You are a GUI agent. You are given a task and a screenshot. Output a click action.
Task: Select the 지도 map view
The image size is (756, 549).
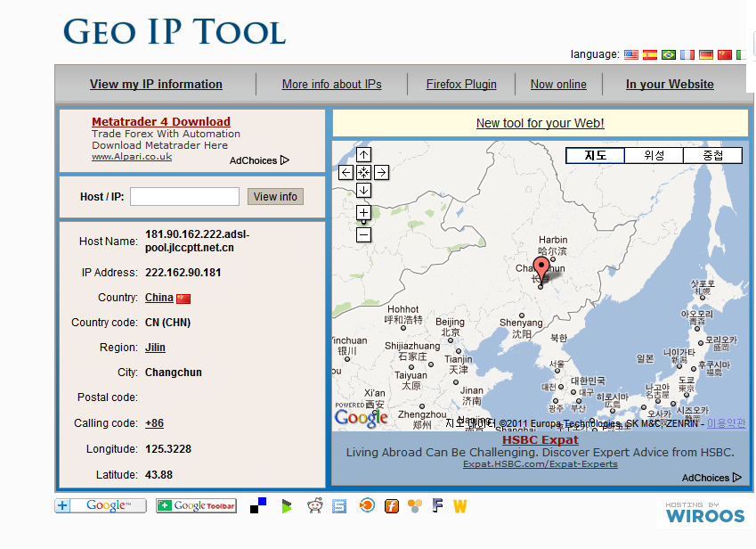595,155
